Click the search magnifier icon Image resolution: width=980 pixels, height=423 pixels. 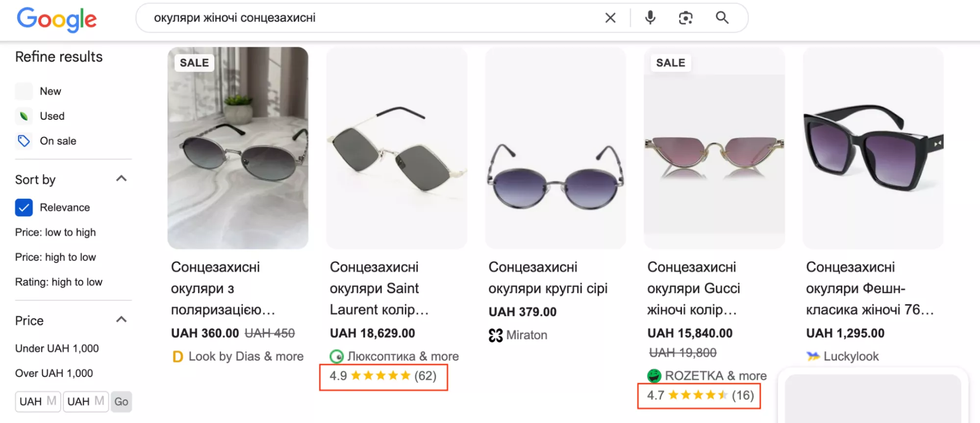(x=721, y=18)
